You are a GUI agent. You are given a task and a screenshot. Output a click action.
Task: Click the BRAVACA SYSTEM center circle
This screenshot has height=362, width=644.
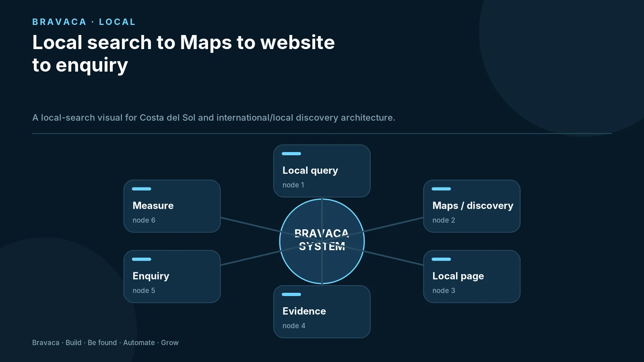tap(322, 241)
